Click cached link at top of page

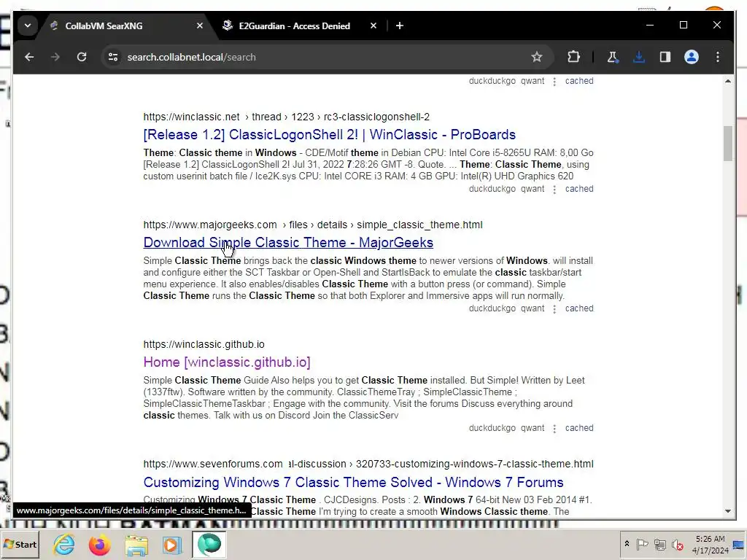tap(579, 81)
